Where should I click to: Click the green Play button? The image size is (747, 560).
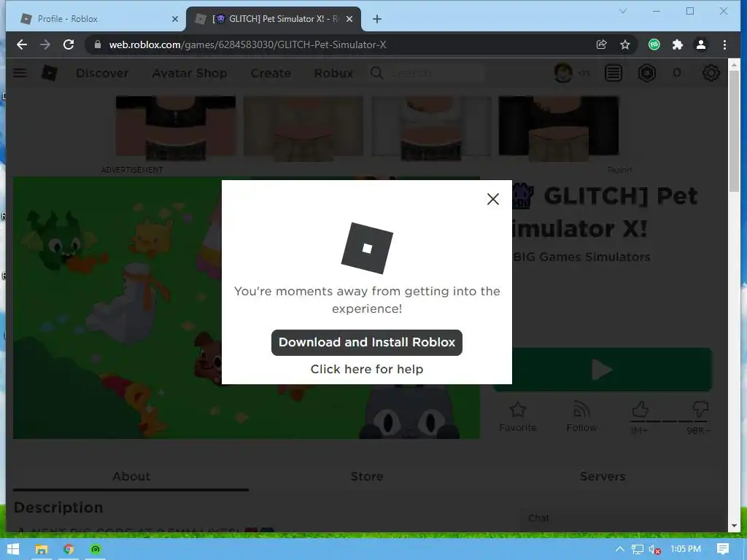pyautogui.click(x=603, y=370)
